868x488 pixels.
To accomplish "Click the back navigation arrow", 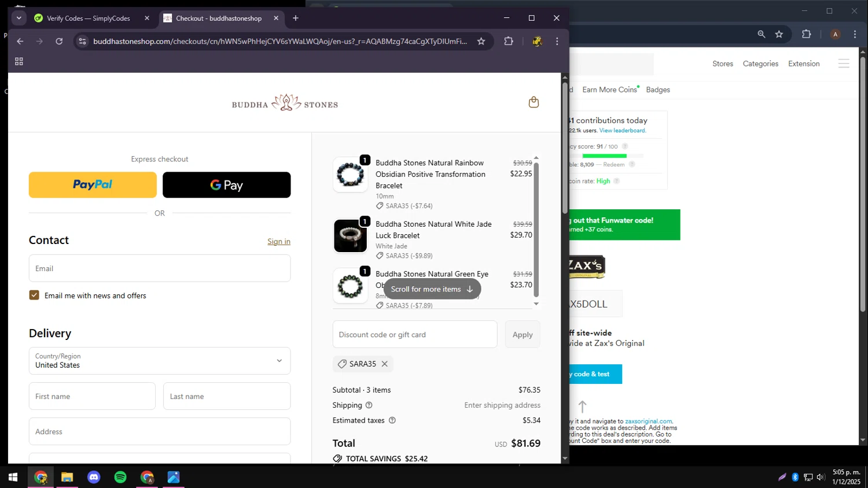I will pos(20,41).
